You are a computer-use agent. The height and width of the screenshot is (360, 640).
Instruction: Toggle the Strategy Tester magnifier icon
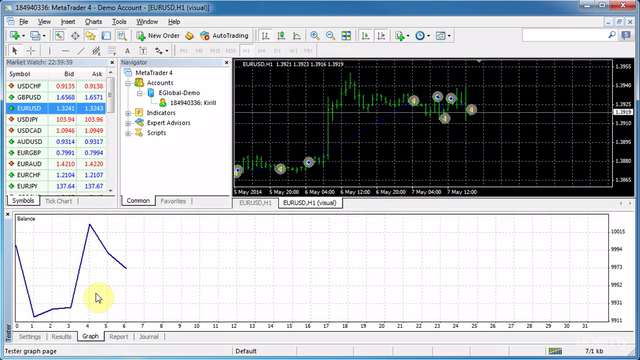[122, 36]
